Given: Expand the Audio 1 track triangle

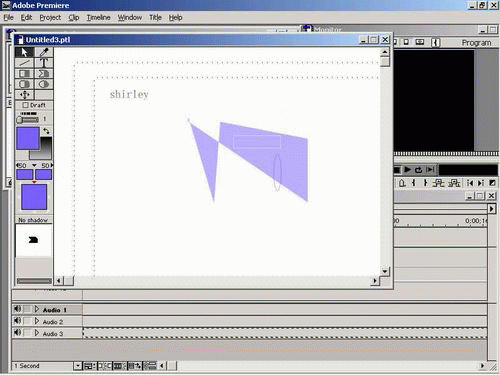Looking at the screenshot, I should point(37,309).
